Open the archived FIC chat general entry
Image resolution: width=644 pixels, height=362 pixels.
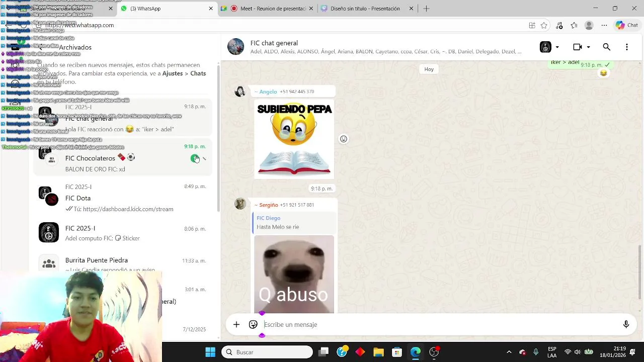123,118
